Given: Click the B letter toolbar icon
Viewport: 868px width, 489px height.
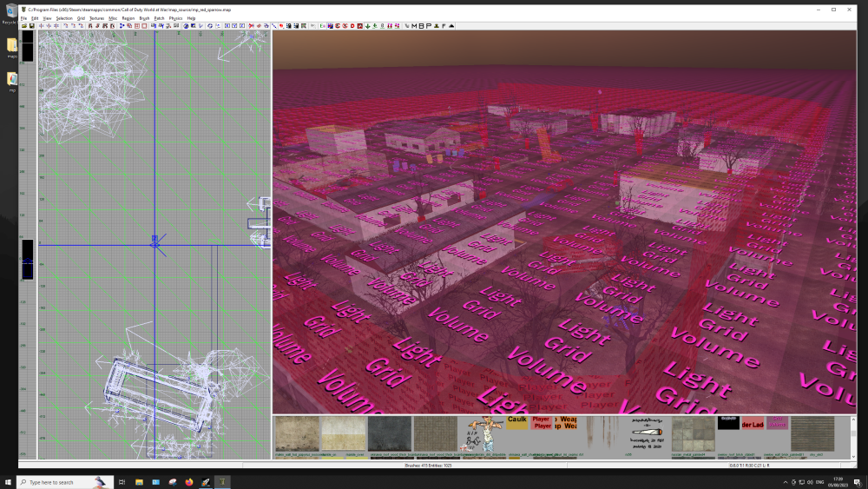Looking at the screenshot, I should (421, 25).
